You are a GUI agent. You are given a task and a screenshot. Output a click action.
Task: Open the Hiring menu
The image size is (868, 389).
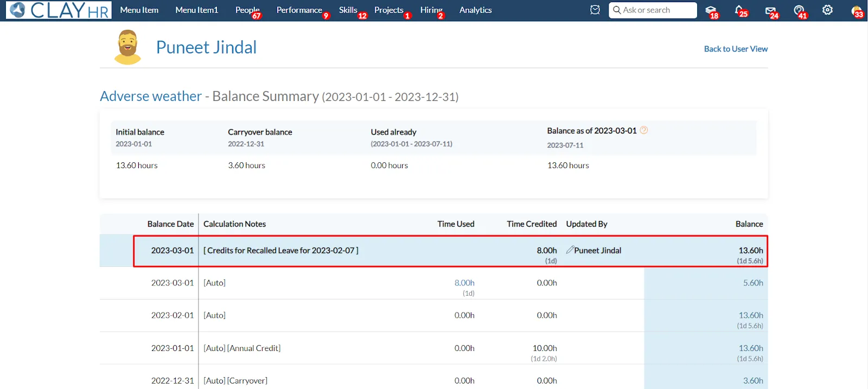[x=431, y=10]
